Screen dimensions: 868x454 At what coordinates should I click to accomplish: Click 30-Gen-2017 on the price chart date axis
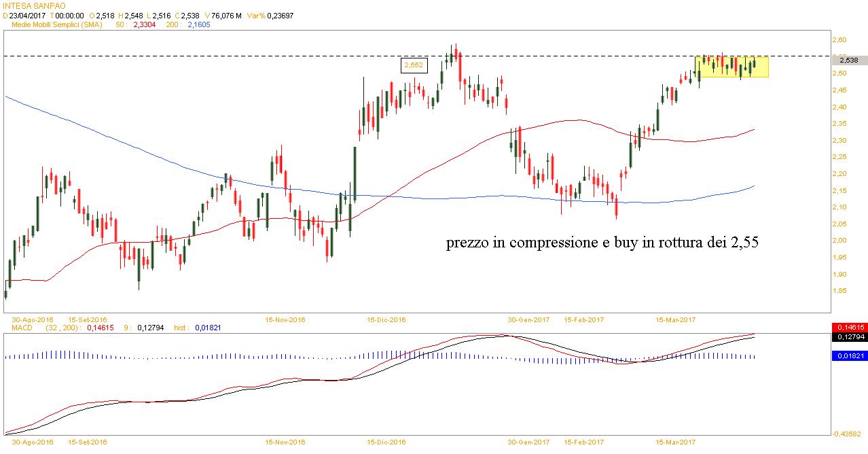pos(529,319)
